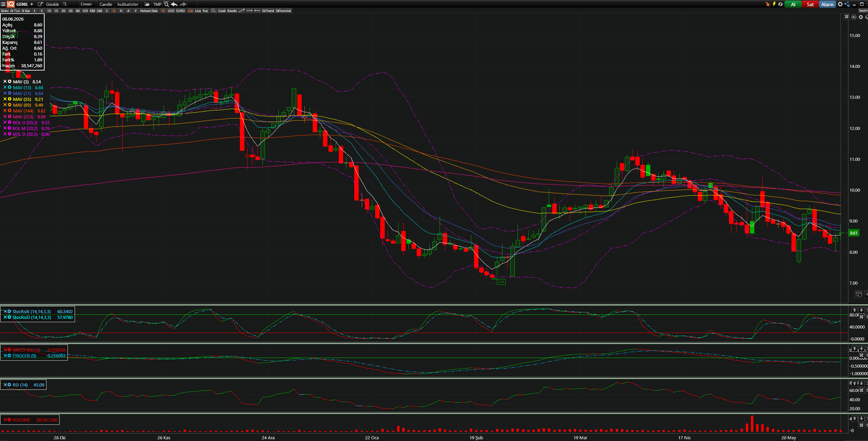Select the right arrow line tool
This screenshot has height=441, width=868.
click(250, 11)
